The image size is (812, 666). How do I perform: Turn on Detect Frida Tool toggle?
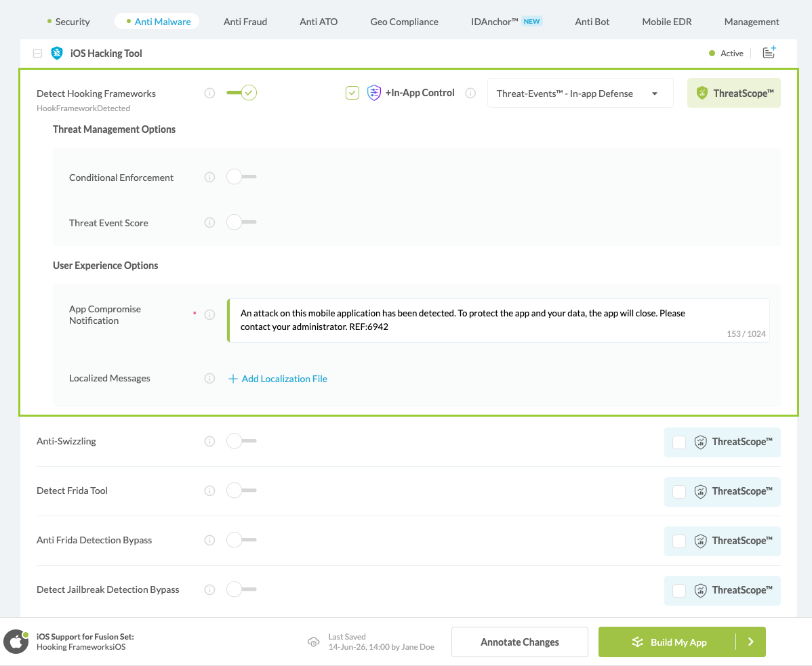pyautogui.click(x=241, y=490)
